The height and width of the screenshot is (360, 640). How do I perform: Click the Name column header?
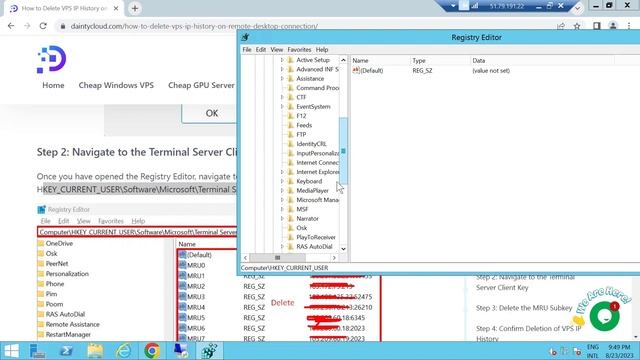coord(380,60)
